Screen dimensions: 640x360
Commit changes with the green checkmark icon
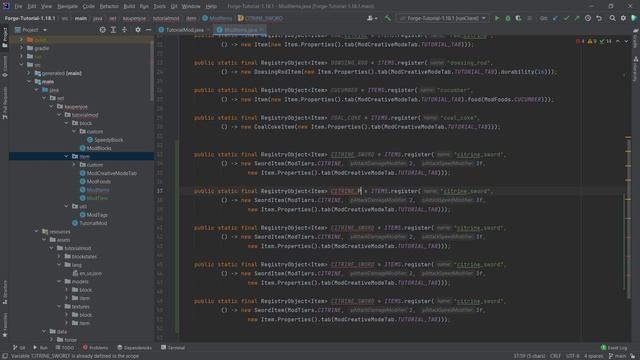(x=566, y=18)
